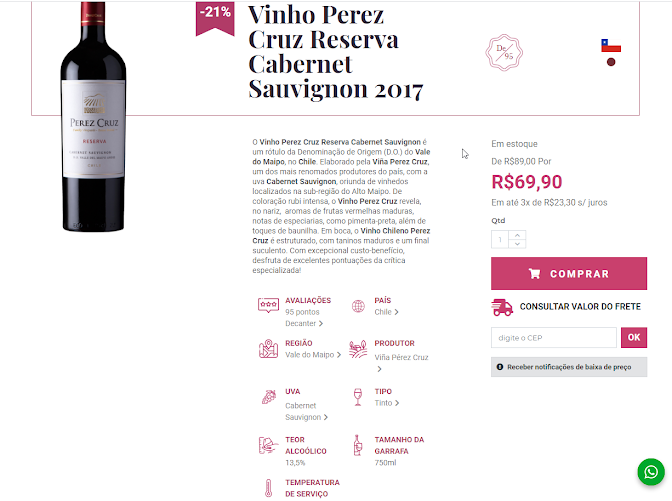Click Receber notificações de baixa de preço
This screenshot has height=501, width=672.
click(x=569, y=367)
